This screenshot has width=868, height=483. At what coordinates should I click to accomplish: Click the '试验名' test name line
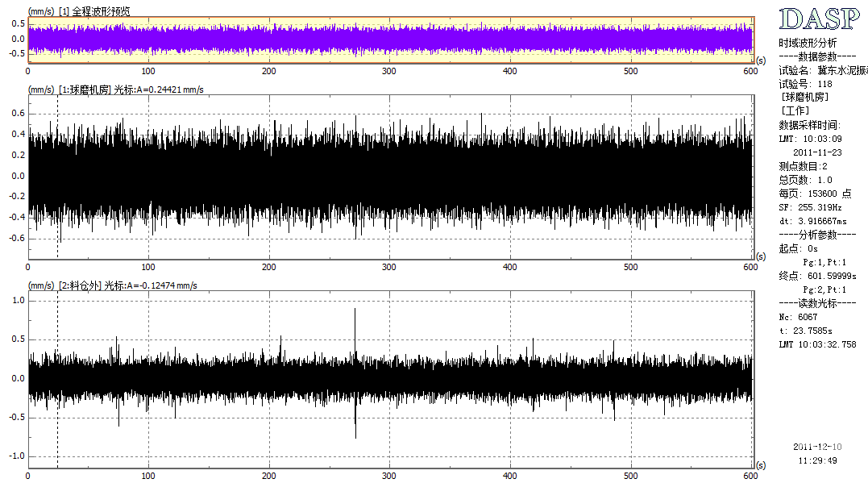[823, 70]
